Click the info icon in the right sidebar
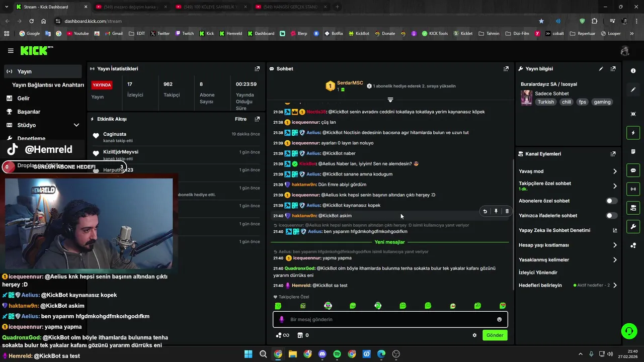Viewport: 644px width, 362px height. pyautogui.click(x=633, y=71)
